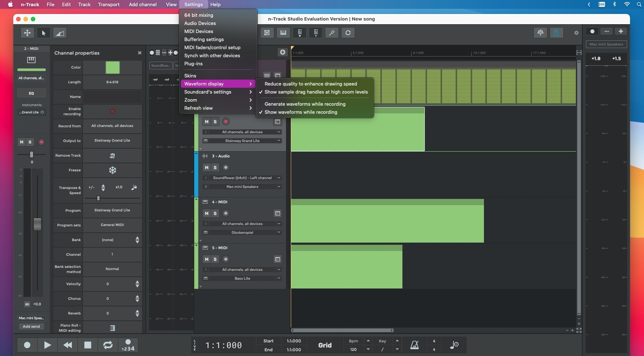Click the wrench tools icon

332,33
